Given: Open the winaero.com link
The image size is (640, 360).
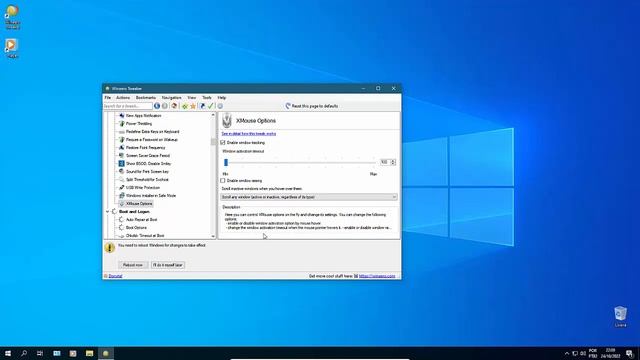Looking at the screenshot, I should tap(377, 276).
